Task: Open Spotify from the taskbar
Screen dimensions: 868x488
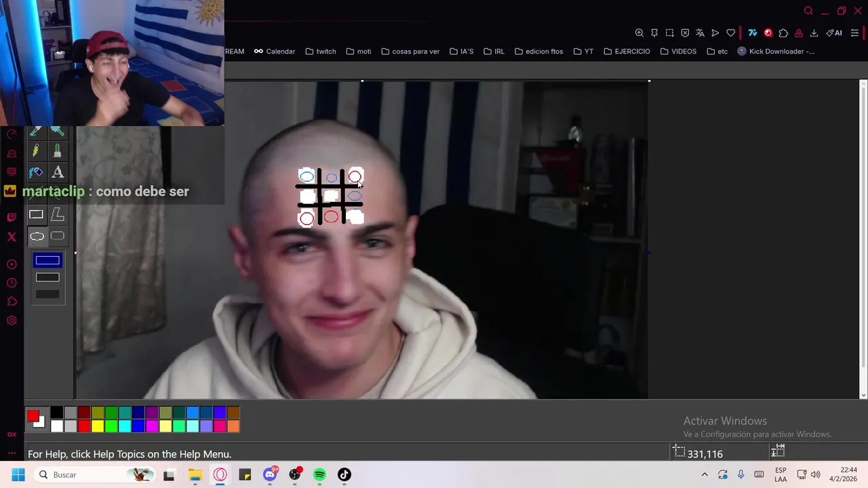Action: [x=319, y=474]
